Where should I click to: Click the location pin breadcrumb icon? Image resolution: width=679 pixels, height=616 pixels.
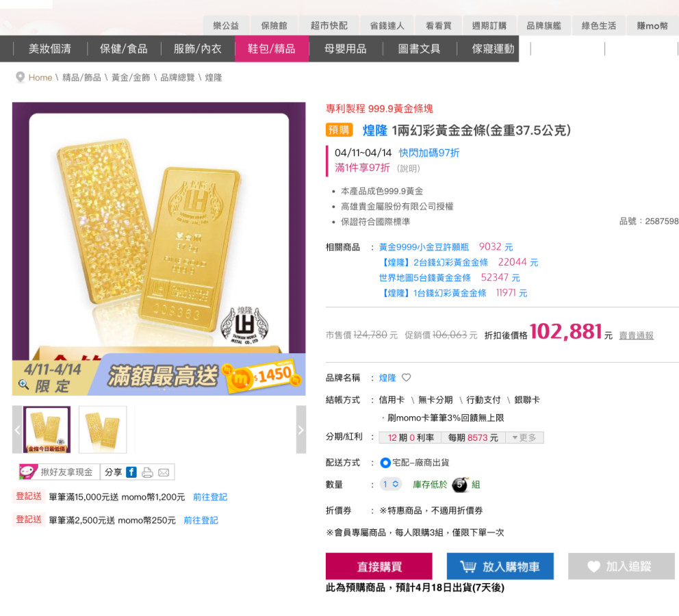(x=20, y=77)
